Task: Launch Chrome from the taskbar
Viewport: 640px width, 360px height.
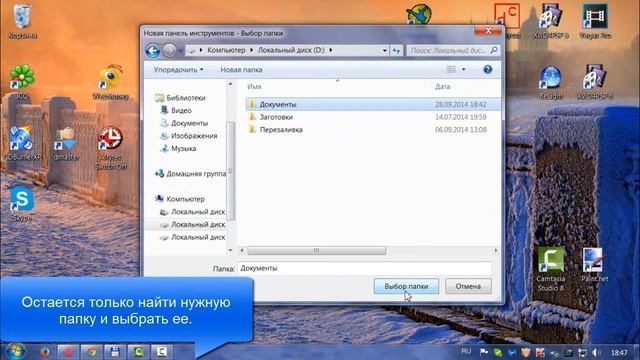Action: (91, 352)
